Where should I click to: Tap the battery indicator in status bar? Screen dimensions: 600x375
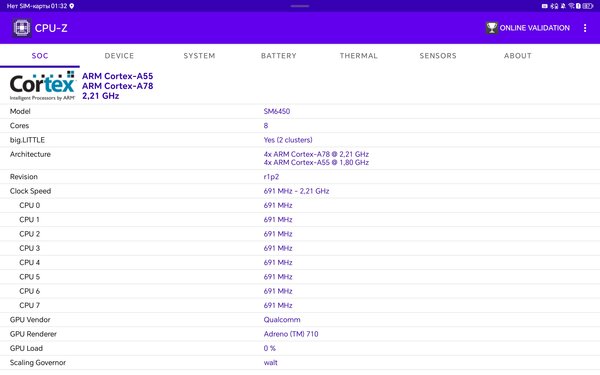pos(588,6)
